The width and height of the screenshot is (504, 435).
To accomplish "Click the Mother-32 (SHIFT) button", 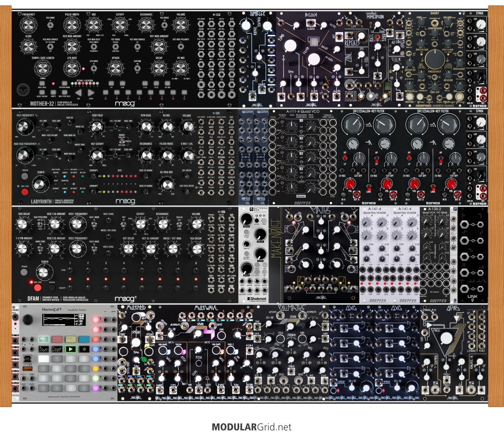I will pos(54,92).
